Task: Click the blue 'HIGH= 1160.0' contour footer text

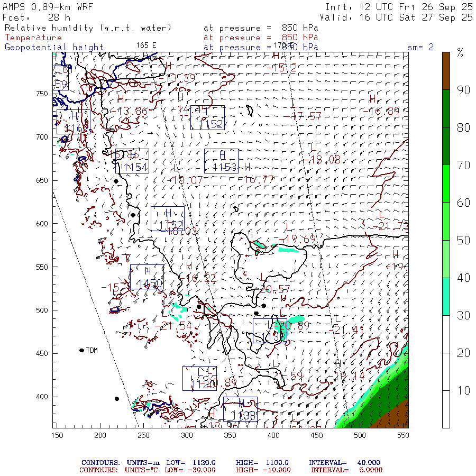Action: [262, 463]
